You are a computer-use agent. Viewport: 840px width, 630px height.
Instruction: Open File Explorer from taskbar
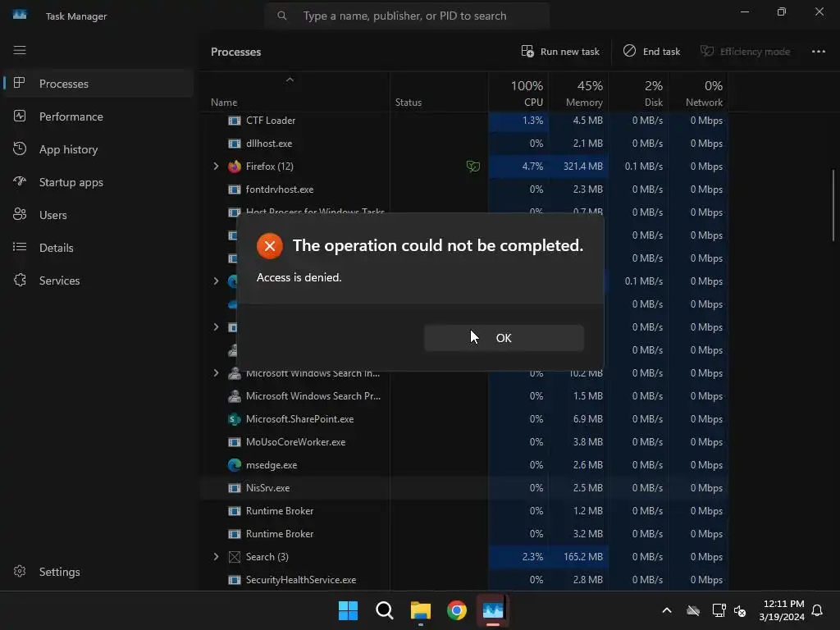pos(421,610)
